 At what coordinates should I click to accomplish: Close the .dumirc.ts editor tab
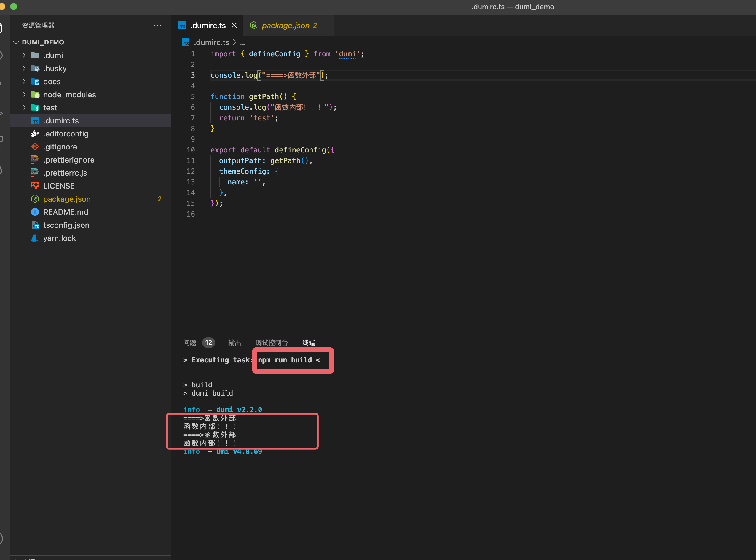click(x=234, y=25)
